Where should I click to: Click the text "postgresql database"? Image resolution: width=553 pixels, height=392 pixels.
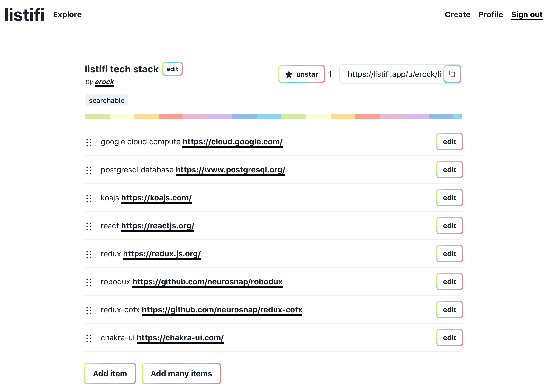[137, 170]
